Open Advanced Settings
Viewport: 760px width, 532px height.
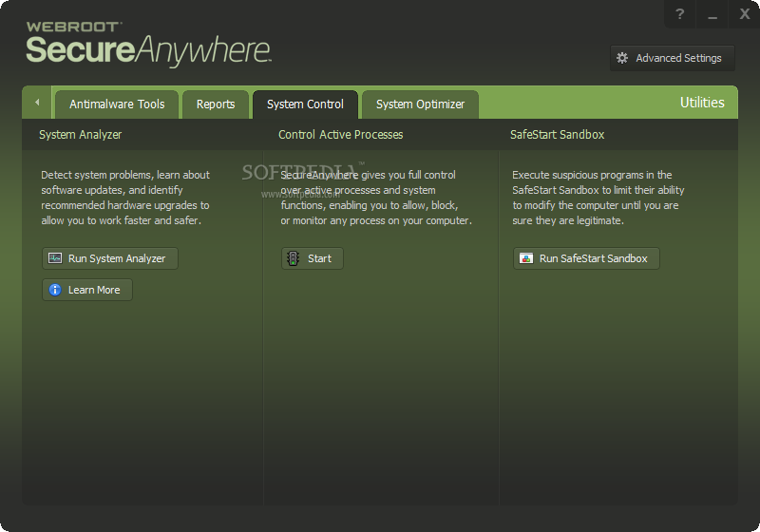673,58
